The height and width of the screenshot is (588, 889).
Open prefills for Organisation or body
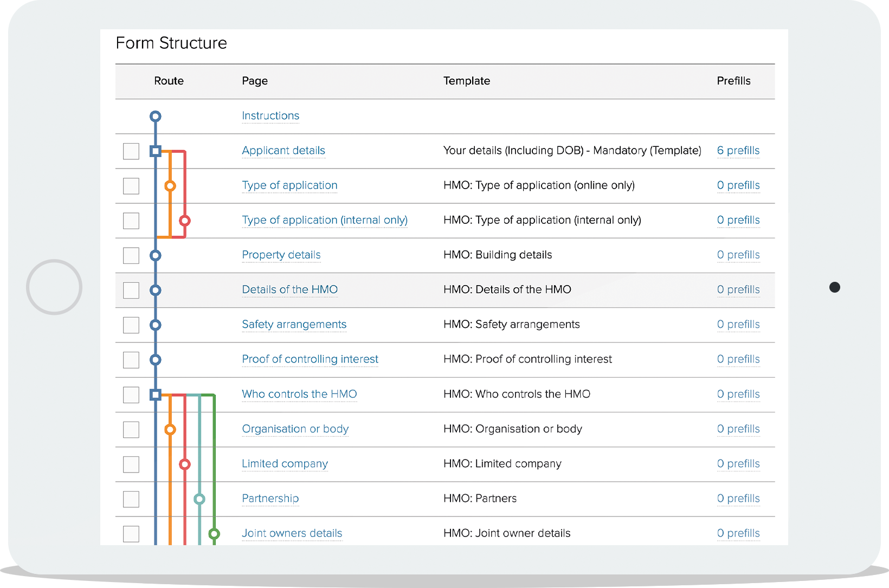click(738, 429)
